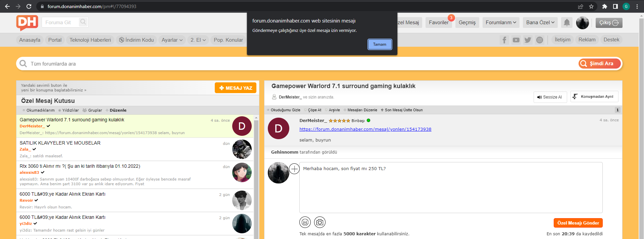
Task: Log out with Çıkış button
Action: 609,23
